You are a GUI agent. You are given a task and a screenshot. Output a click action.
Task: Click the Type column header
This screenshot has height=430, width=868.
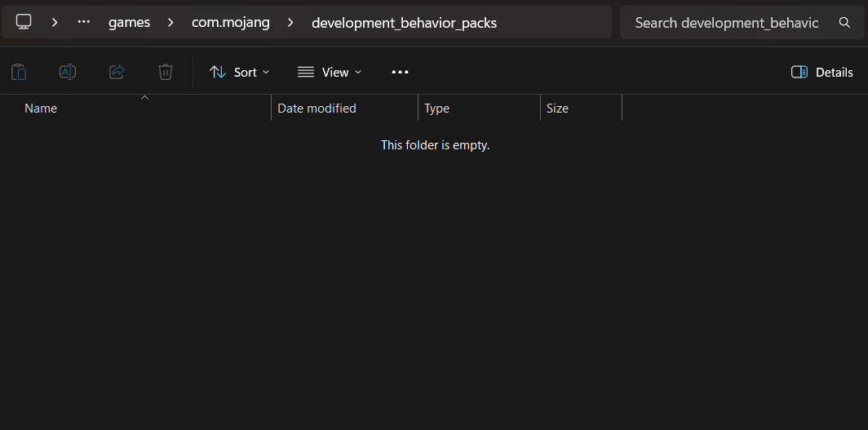[436, 109]
